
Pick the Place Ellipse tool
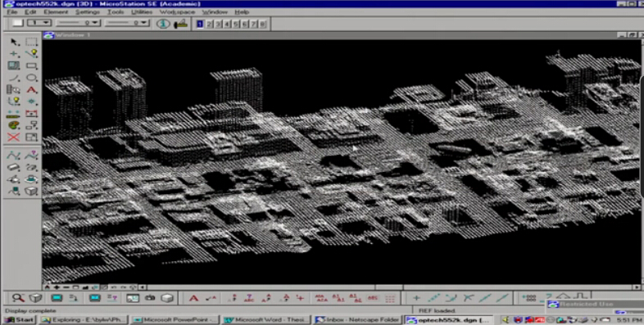tap(32, 78)
